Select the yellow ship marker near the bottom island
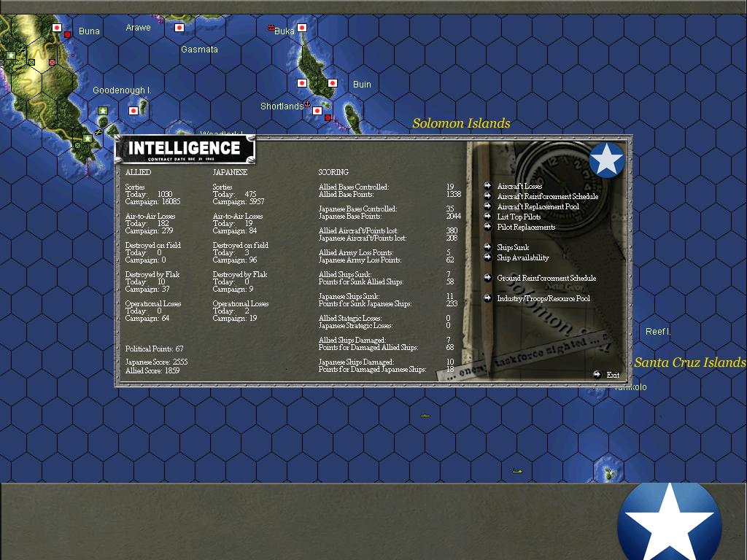This screenshot has height=560, width=747. pos(517,472)
